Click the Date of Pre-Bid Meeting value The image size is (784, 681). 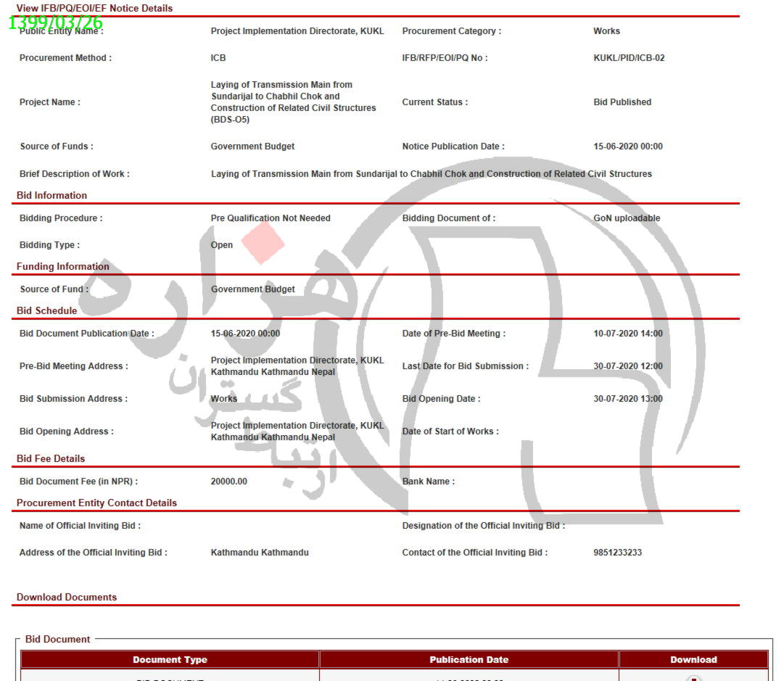(x=627, y=334)
